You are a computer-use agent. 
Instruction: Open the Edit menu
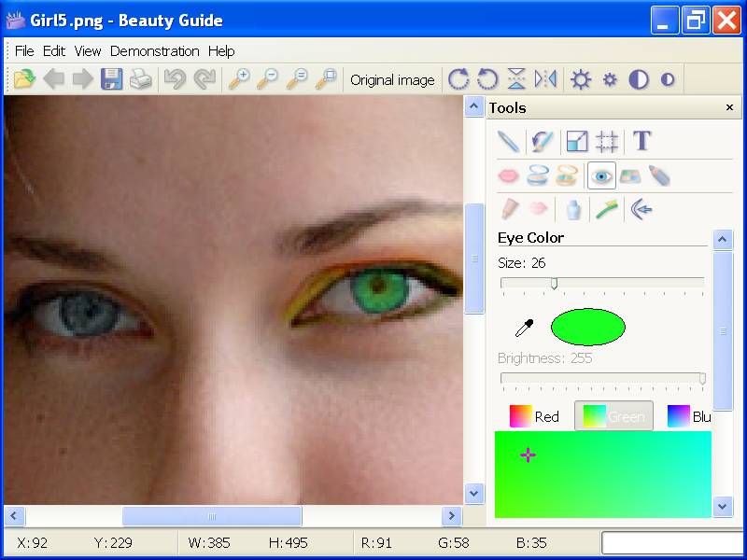[x=54, y=51]
